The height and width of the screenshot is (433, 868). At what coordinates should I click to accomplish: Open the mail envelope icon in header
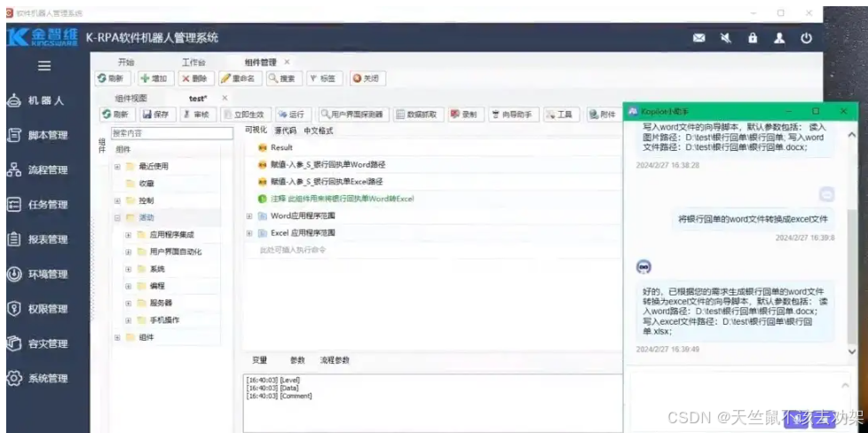[699, 38]
